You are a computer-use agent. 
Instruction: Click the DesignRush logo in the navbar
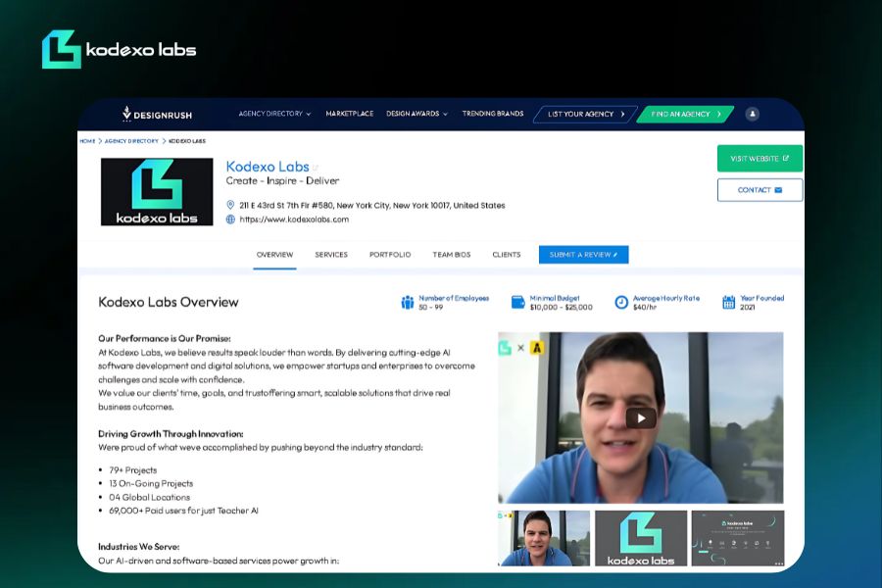coord(157,114)
